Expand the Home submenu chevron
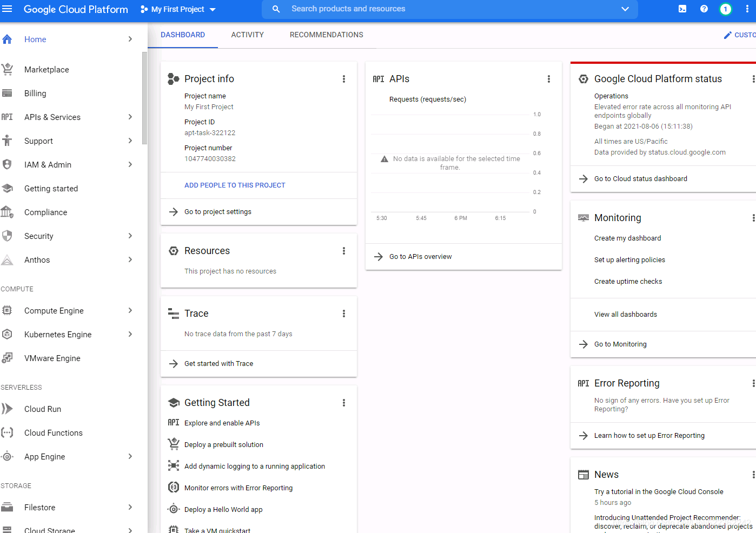756x533 pixels. (x=130, y=39)
